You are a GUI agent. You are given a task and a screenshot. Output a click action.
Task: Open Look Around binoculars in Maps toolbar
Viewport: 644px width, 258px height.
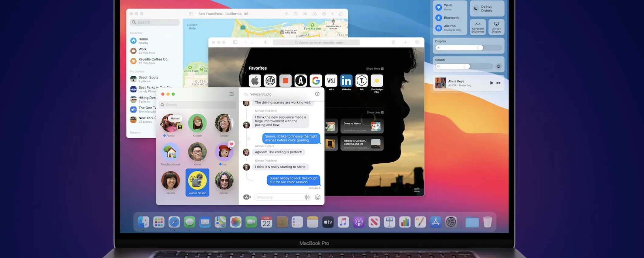pos(314,14)
